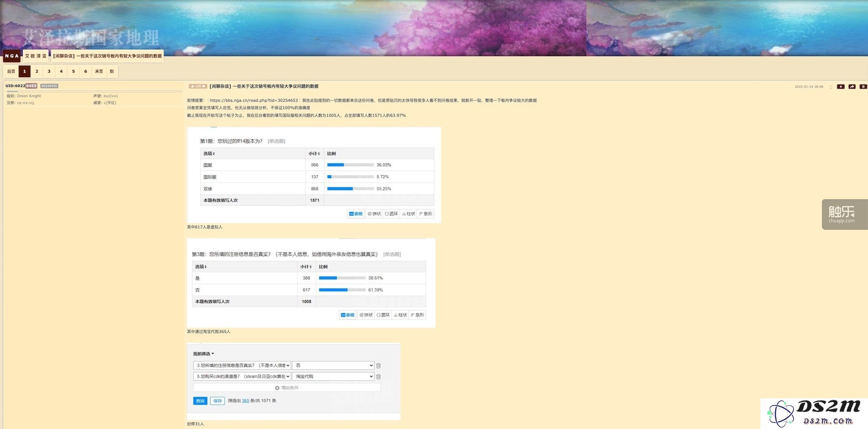Image resolution: width=868 pixels, height=429 pixels.
Task: Click the 增加条件 add condition plus row
Action: (x=287, y=388)
